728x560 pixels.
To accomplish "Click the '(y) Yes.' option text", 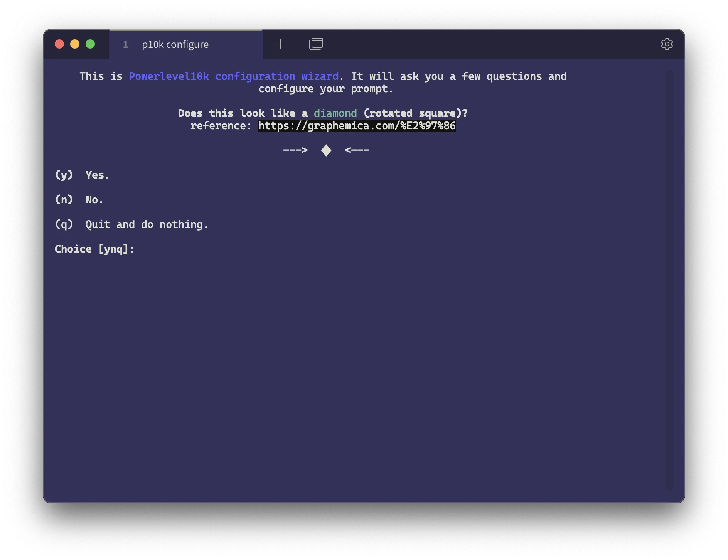I will [82, 175].
